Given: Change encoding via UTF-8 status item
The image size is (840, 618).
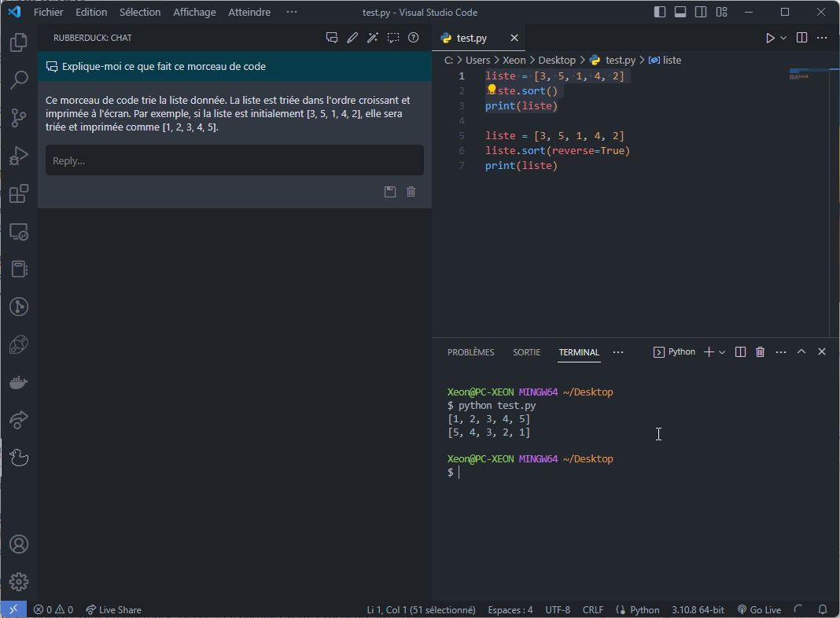Looking at the screenshot, I should [x=558, y=609].
